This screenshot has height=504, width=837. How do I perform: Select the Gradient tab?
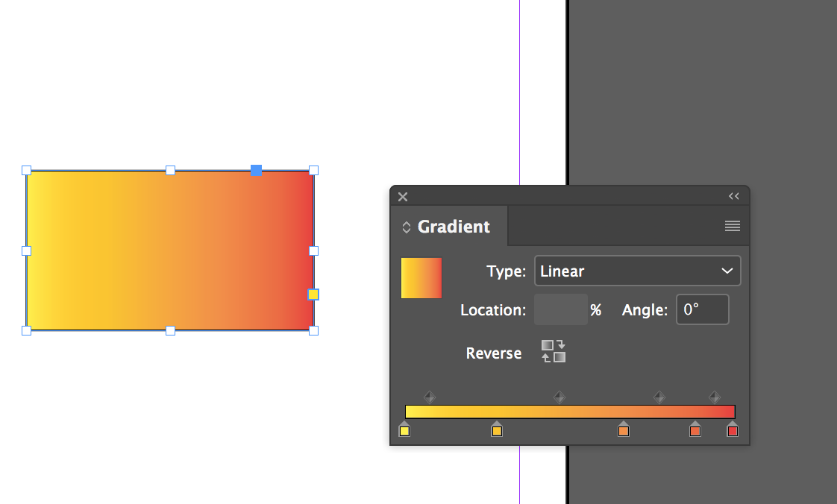(454, 227)
